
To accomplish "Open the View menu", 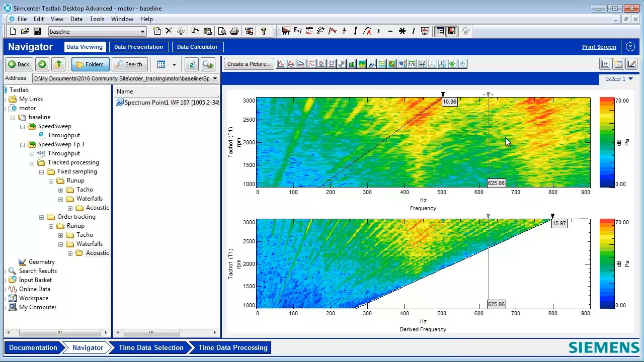I will click(x=57, y=19).
